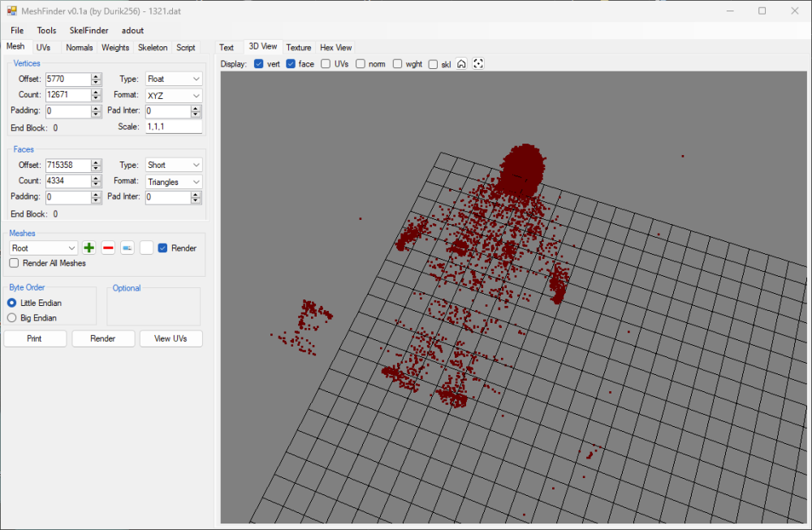Increase the Vertices Offset spinner up arrow

point(96,75)
